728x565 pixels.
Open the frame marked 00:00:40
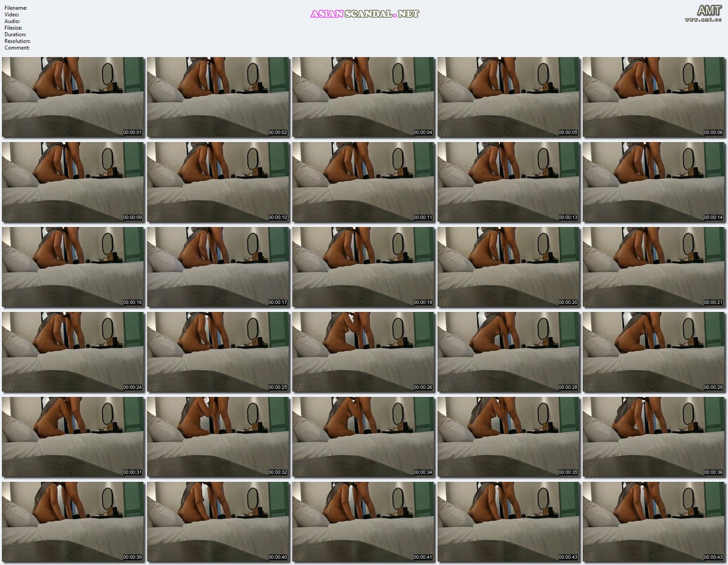pyautogui.click(x=218, y=522)
